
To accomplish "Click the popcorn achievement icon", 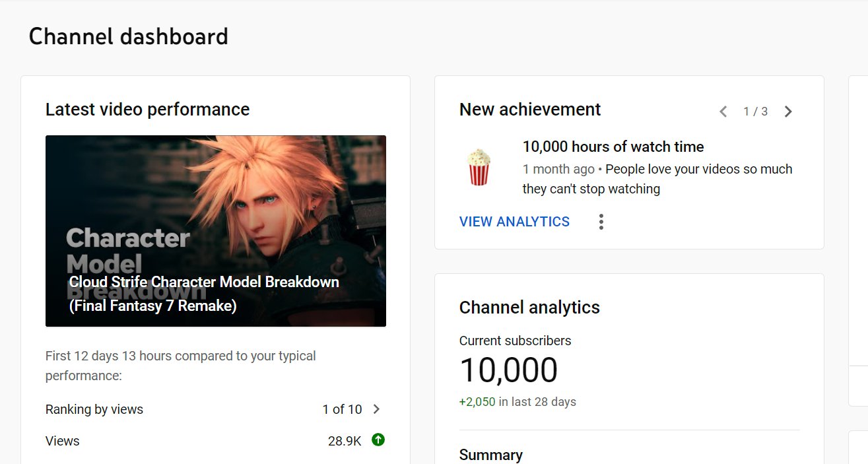I will point(479,167).
